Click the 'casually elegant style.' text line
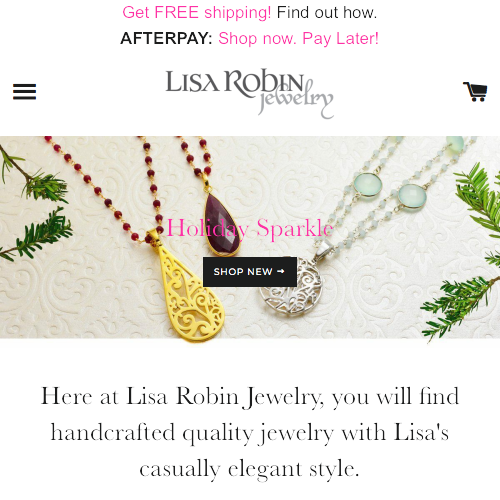The height and width of the screenshot is (500, 500). click(x=249, y=469)
